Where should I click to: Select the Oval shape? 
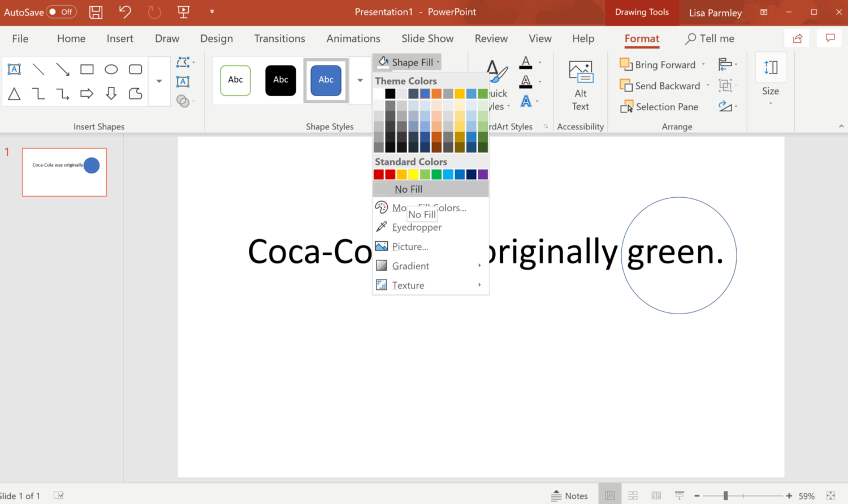[x=111, y=69]
